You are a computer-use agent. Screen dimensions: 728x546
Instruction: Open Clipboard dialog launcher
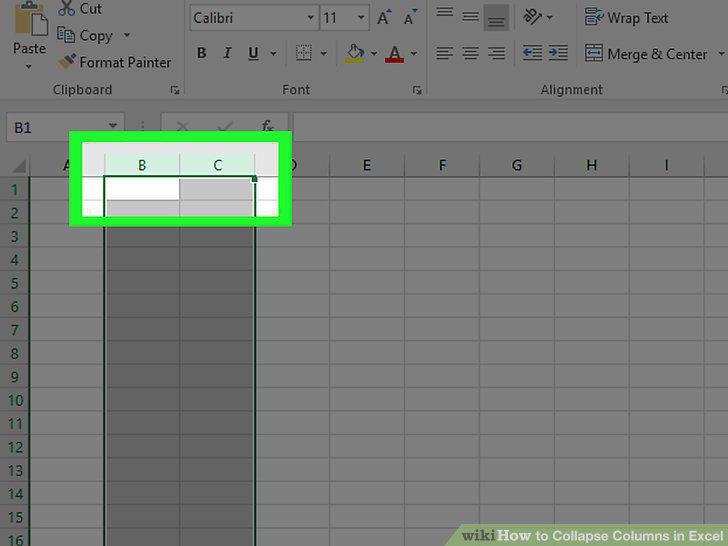(175, 90)
